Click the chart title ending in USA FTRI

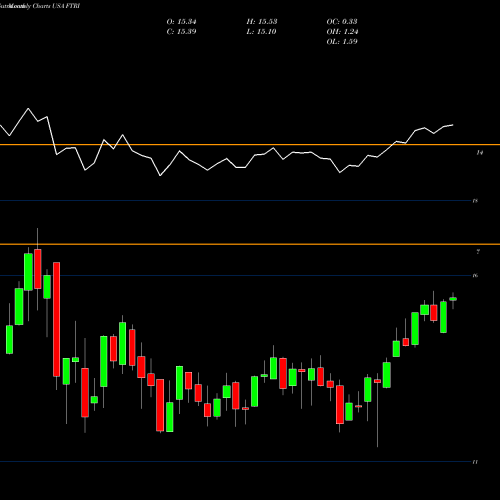click(40, 6)
